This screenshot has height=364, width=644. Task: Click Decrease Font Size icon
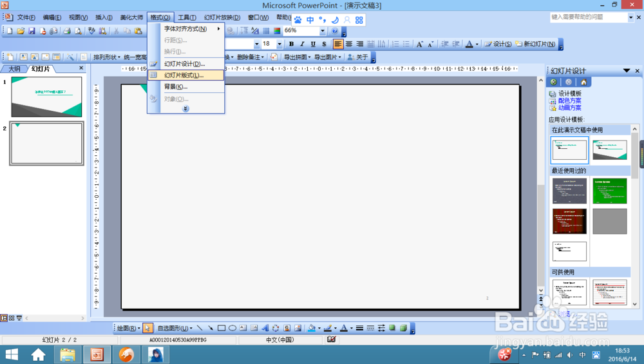(430, 44)
